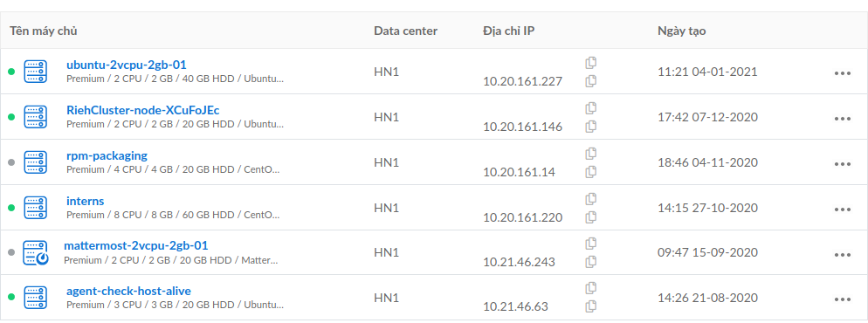This screenshot has width=868, height=323.
Task: Click the Ngày tạo column header
Action: tap(681, 31)
